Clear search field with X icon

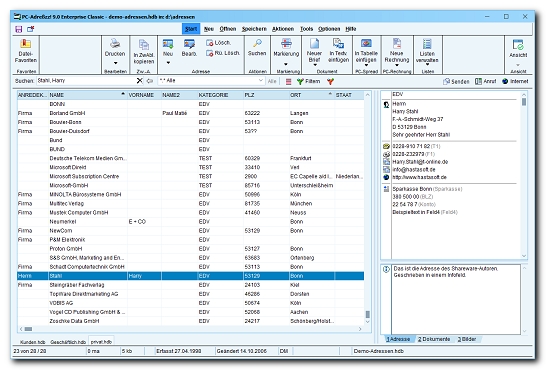(x=140, y=81)
